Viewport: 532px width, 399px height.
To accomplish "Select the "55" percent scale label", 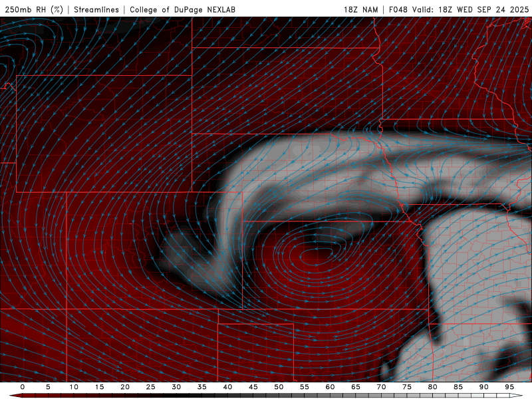I will pyautogui.click(x=305, y=387).
